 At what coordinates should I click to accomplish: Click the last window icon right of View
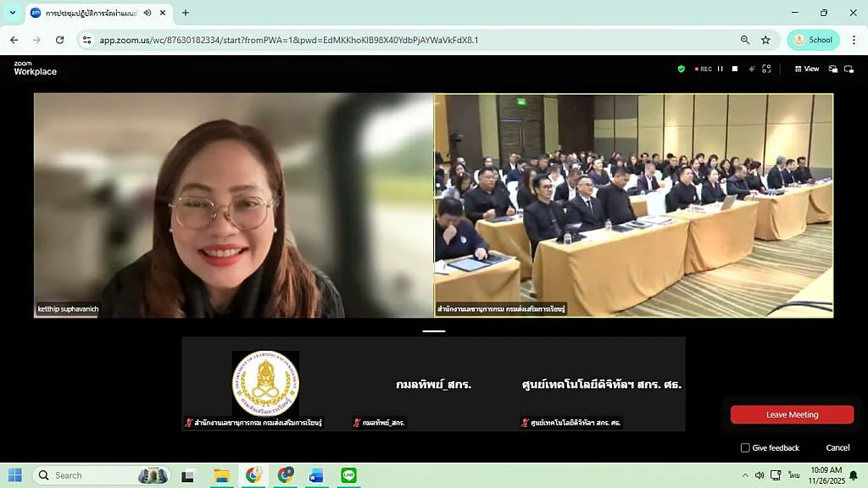tap(849, 69)
